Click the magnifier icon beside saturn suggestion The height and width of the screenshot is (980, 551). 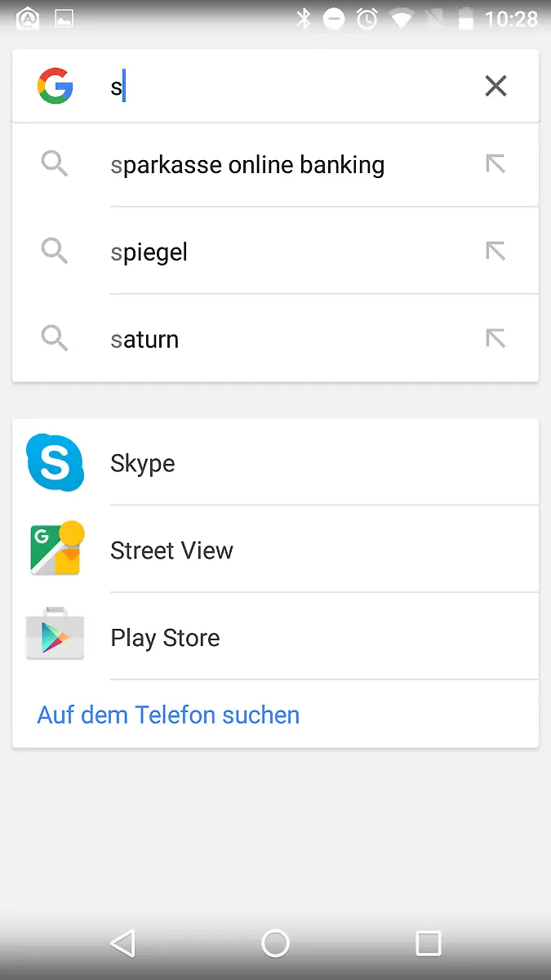coord(55,338)
